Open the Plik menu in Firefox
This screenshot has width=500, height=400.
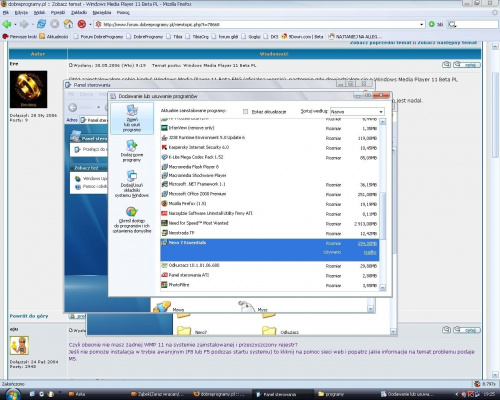pyautogui.click(x=6, y=13)
